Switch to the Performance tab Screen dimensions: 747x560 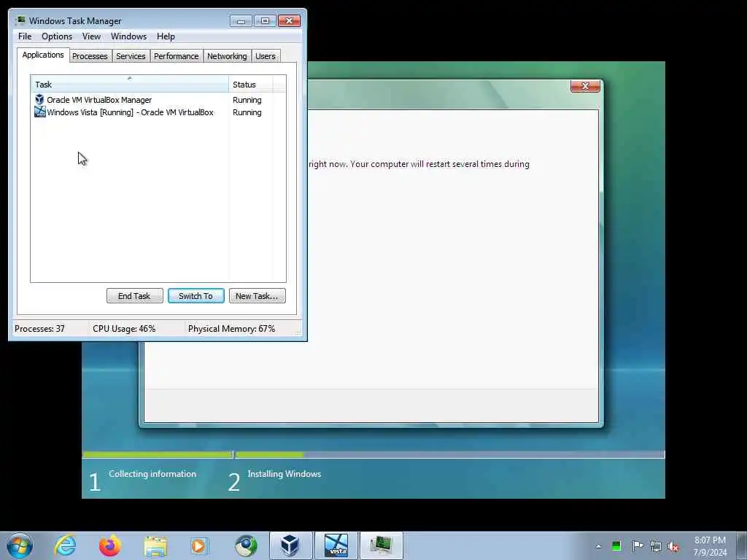click(177, 56)
